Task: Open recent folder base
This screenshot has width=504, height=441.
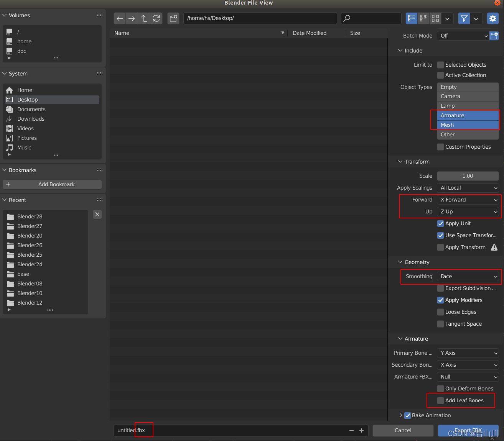Action: click(46, 274)
